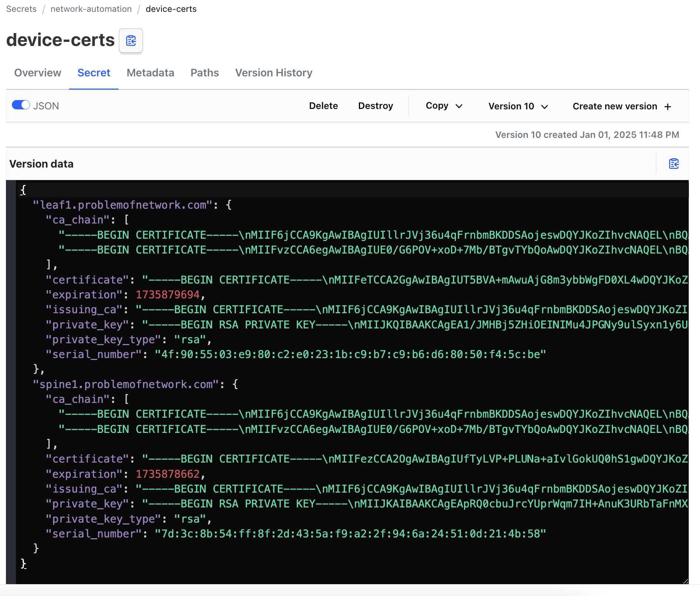Image resolution: width=700 pixels, height=596 pixels.
Task: Click plus icon on Create new version
Action: click(x=668, y=107)
